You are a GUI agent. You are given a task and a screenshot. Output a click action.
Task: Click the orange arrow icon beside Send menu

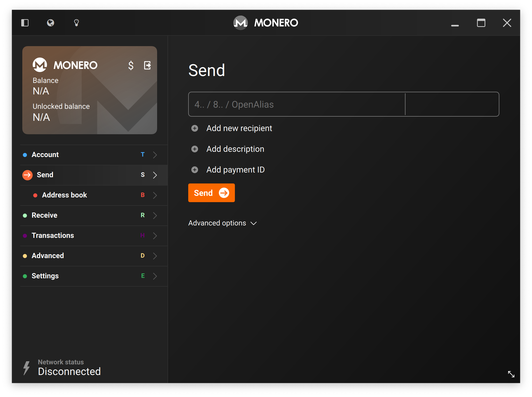point(27,175)
